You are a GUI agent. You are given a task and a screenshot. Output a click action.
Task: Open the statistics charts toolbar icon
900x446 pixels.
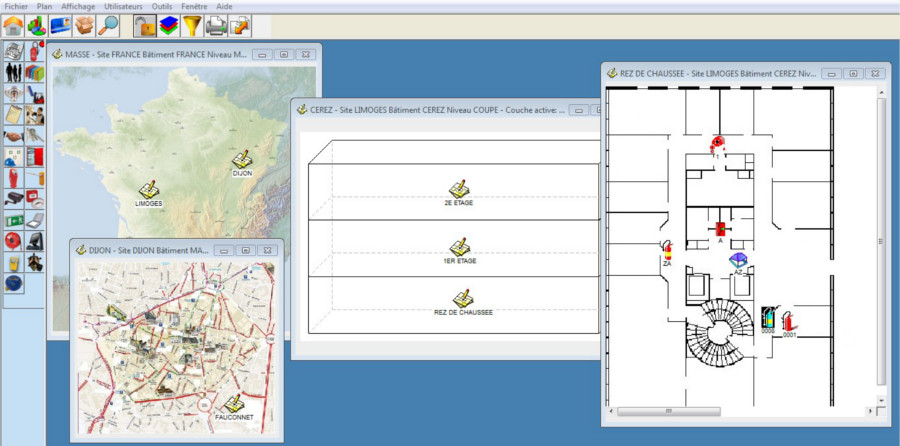(37, 26)
